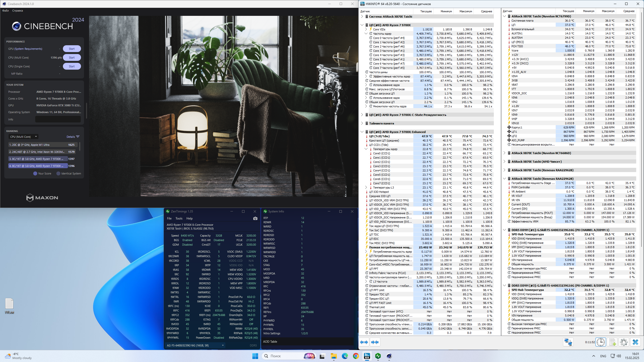This screenshot has width=644, height=362.
Task: Collapse the Температуры ядер tree node
Action: point(366,149)
